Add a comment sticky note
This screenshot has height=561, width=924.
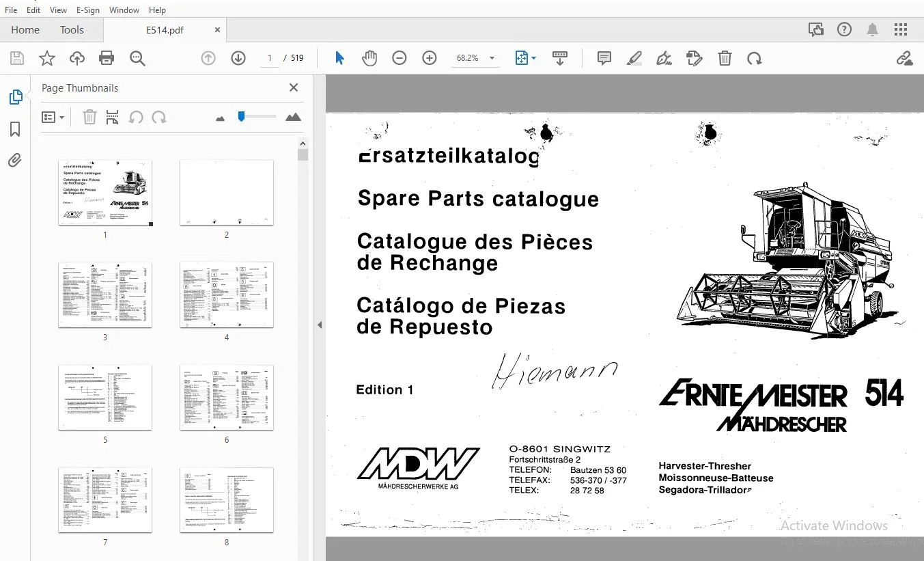604,59
